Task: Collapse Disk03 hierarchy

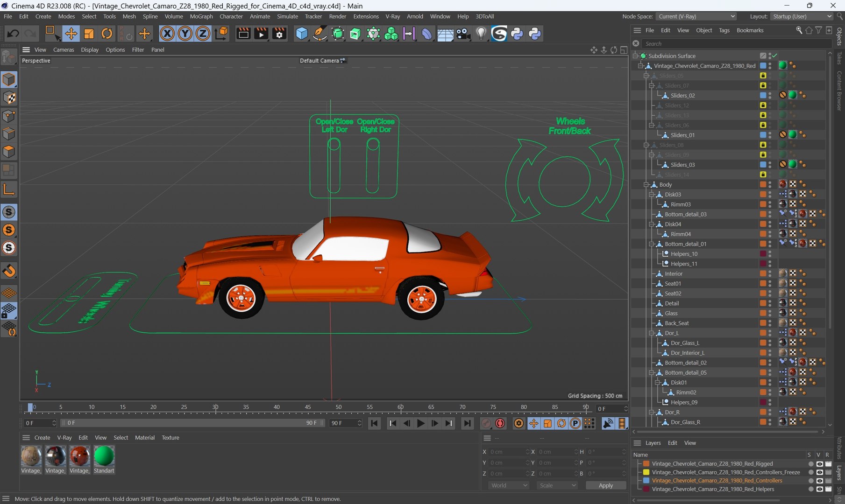Action: pyautogui.click(x=652, y=195)
